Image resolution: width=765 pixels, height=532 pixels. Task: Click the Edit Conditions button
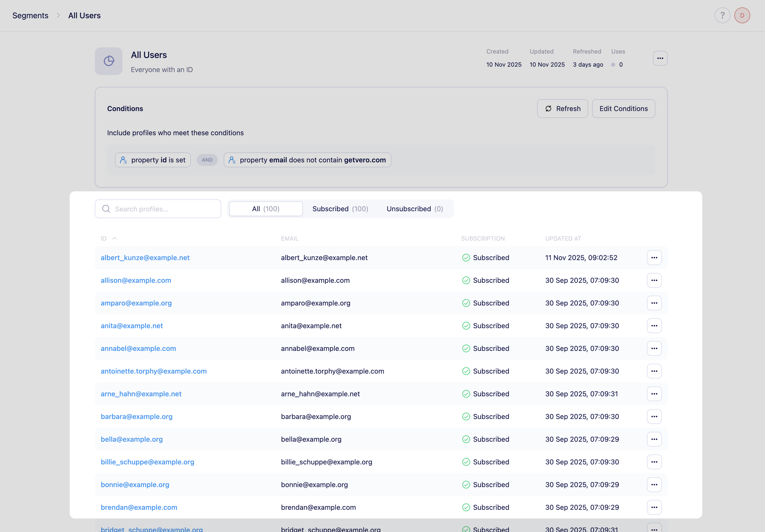623,109
